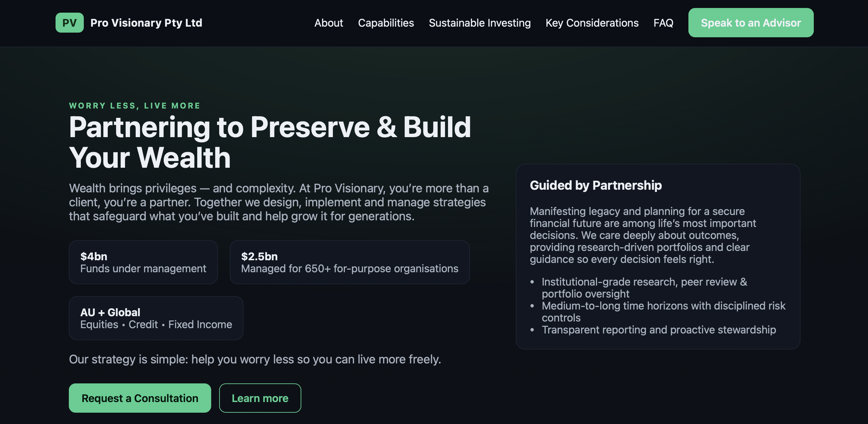Click the Worry Less, Live More tagline

(x=134, y=106)
